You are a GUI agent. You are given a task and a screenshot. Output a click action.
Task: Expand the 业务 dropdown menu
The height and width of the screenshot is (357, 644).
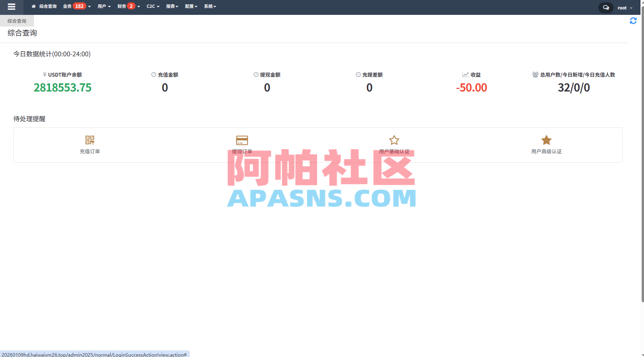click(x=77, y=6)
